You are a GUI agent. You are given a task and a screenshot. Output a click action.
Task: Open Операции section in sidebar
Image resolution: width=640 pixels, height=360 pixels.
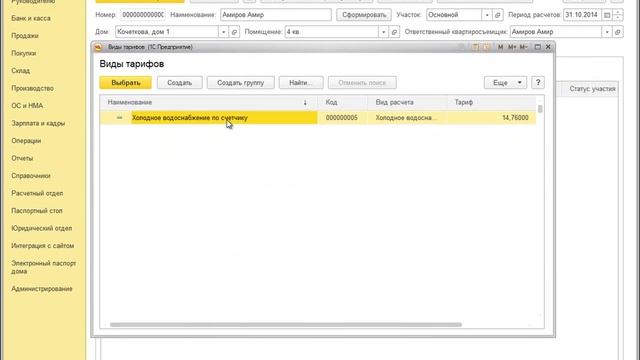click(x=26, y=141)
